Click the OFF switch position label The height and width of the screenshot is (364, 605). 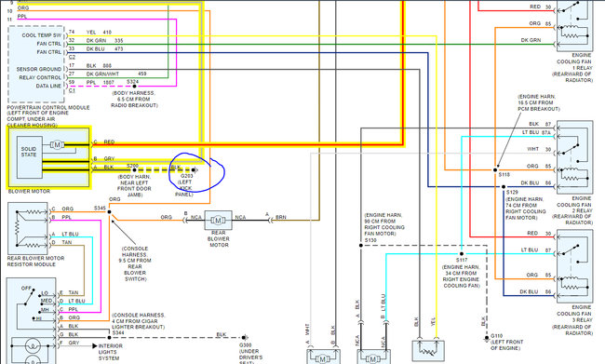[26, 289]
